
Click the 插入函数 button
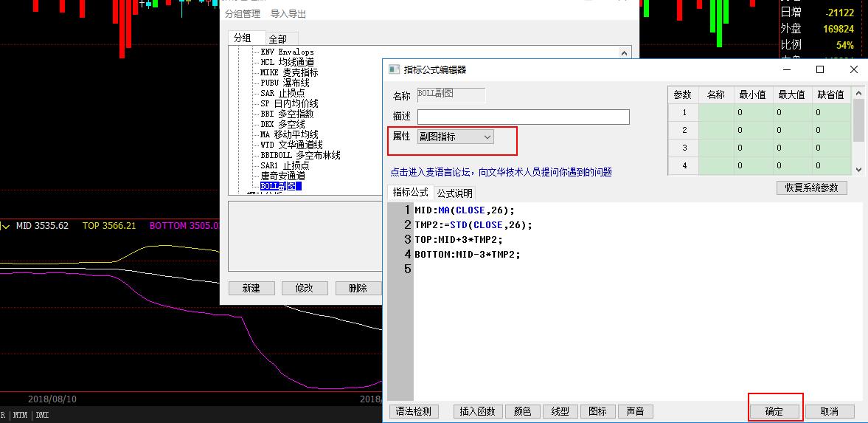point(477,411)
